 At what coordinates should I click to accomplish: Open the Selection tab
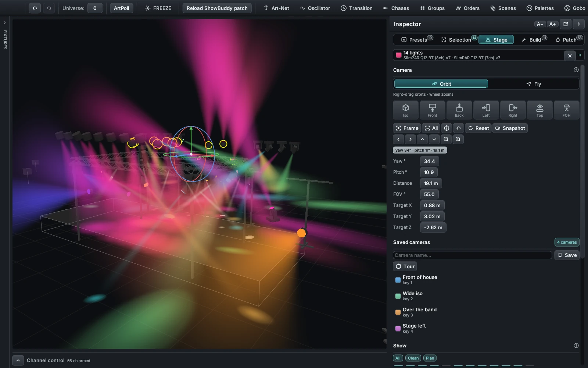coord(459,40)
